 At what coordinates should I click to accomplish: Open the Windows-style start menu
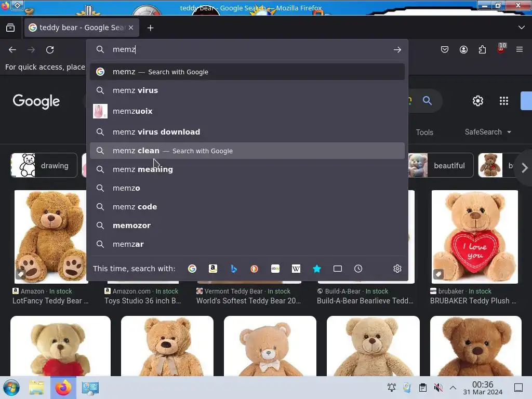(11, 388)
